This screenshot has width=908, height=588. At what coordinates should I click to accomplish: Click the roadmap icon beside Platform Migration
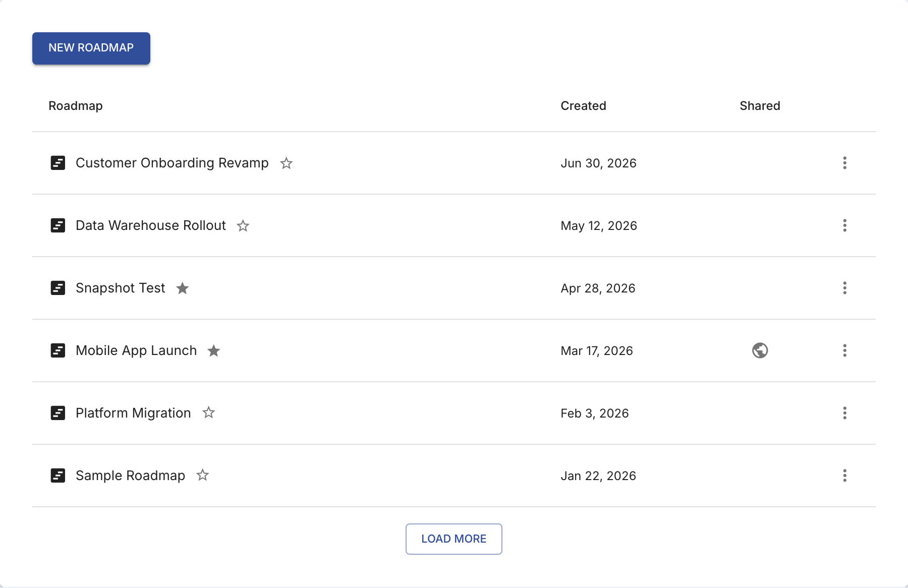tap(58, 413)
